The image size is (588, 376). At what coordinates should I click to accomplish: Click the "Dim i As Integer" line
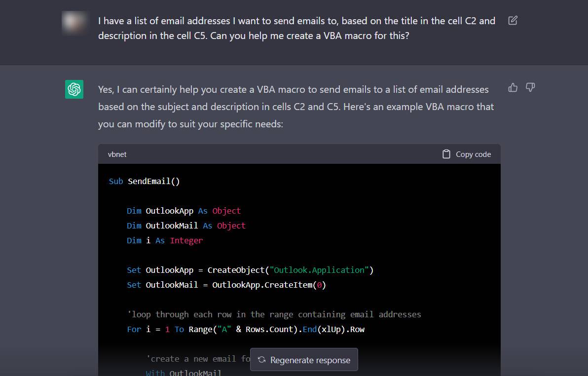click(165, 240)
